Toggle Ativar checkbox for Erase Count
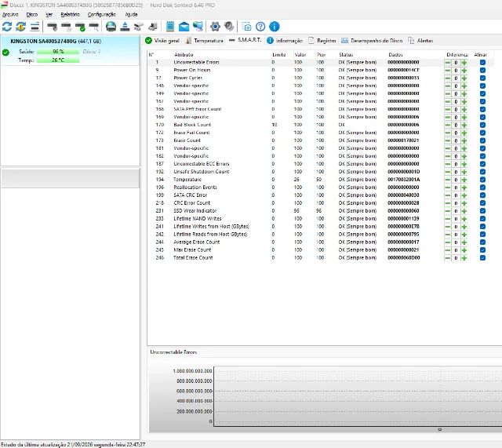 tap(482, 140)
